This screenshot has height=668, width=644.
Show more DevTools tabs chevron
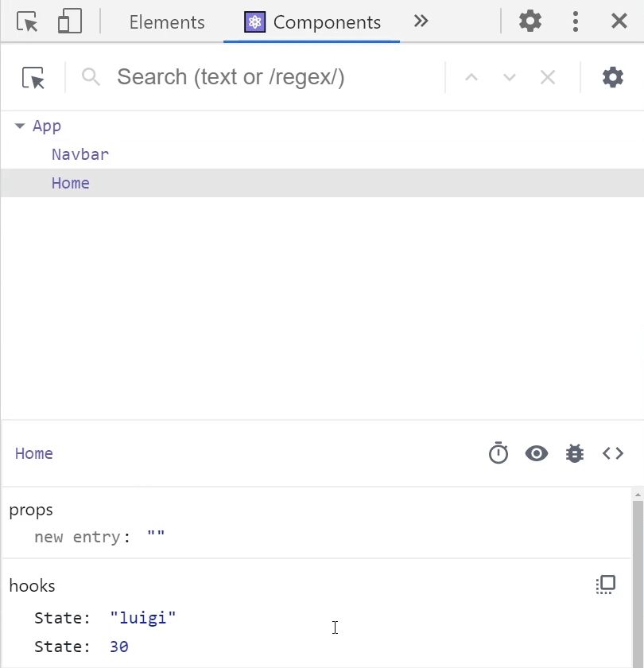coord(421,21)
